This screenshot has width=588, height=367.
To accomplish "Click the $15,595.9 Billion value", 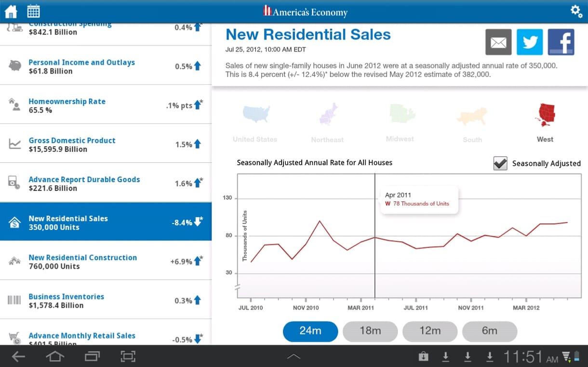I will (x=58, y=149).
